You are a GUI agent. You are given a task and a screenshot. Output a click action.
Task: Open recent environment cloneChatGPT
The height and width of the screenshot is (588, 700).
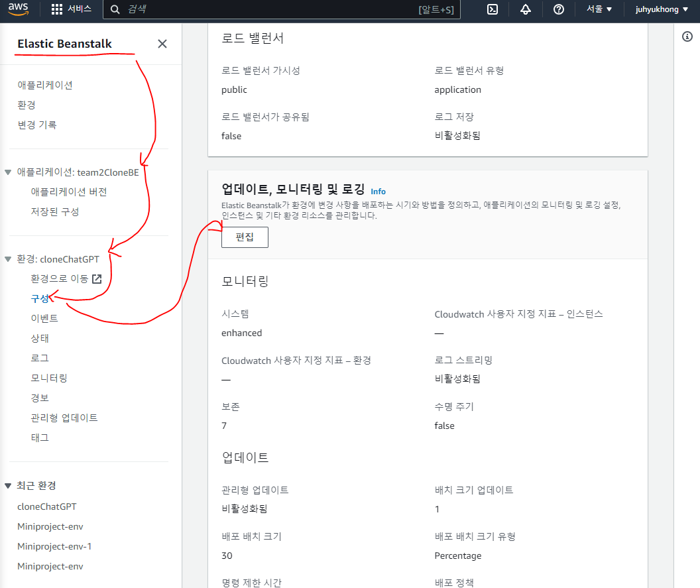(x=47, y=506)
